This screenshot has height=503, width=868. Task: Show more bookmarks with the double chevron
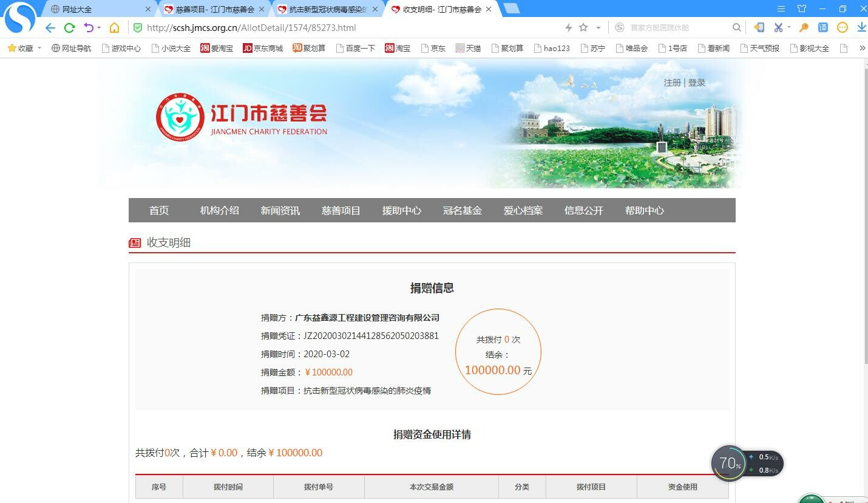pyautogui.click(x=861, y=48)
